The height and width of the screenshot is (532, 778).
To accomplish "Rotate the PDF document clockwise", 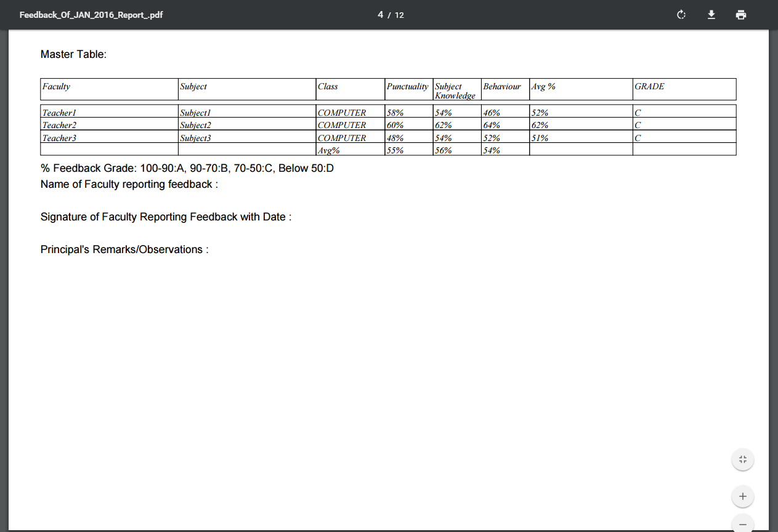I will click(681, 15).
